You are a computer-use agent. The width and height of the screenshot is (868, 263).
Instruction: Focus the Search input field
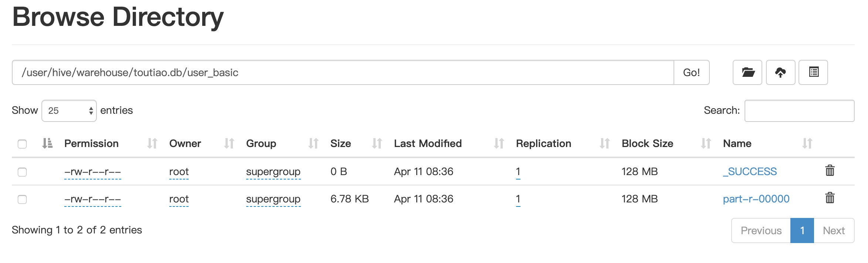click(799, 111)
